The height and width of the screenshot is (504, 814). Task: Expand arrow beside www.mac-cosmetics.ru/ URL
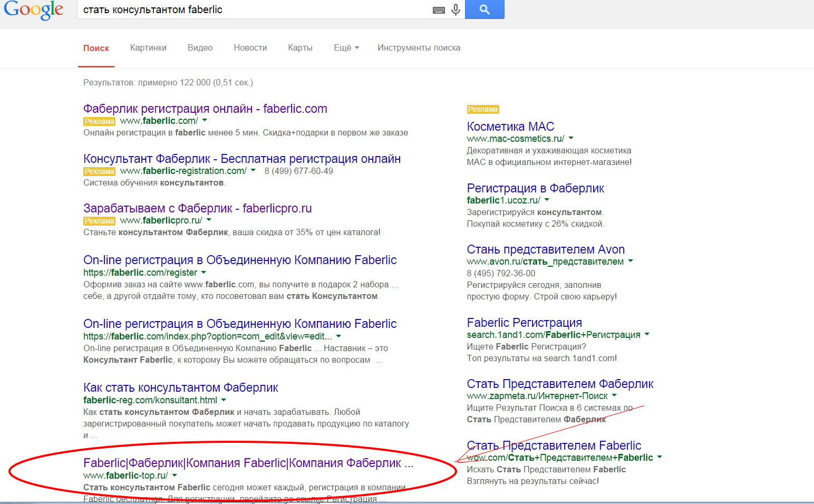point(571,138)
